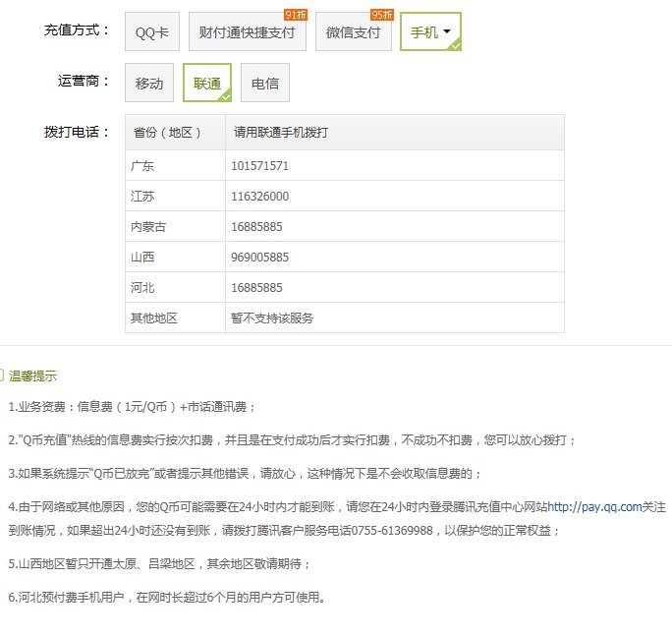Click tip 5 about 山西地区
672x636 pixels.
[159, 563]
